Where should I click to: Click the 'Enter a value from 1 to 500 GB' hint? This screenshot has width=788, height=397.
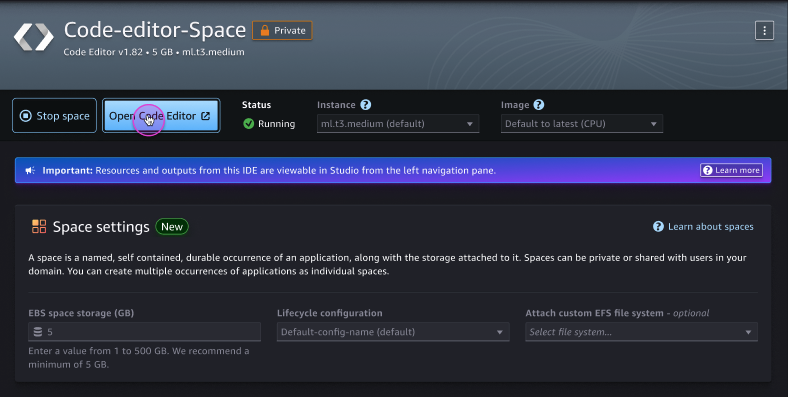tap(139, 357)
